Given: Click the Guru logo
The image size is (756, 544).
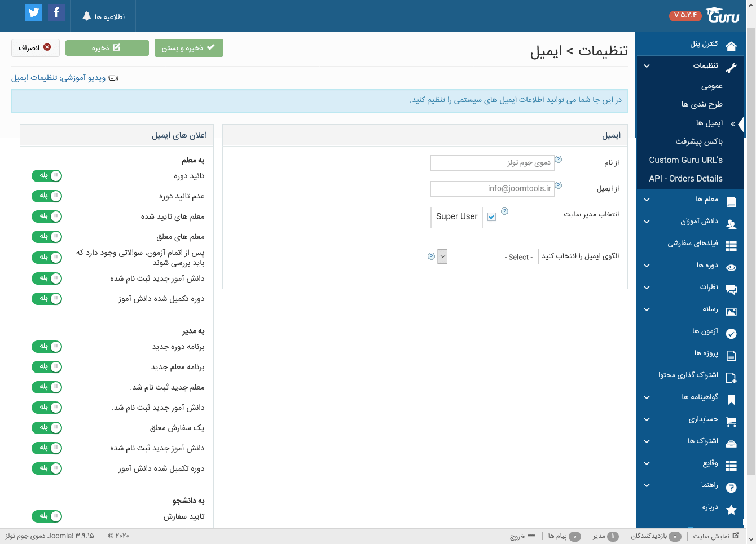Looking at the screenshot, I should (x=723, y=16).
